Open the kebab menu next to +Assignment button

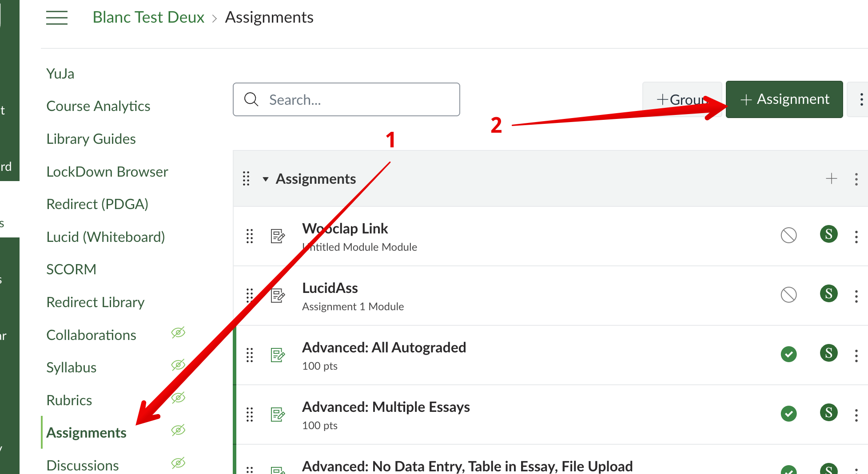click(x=861, y=99)
